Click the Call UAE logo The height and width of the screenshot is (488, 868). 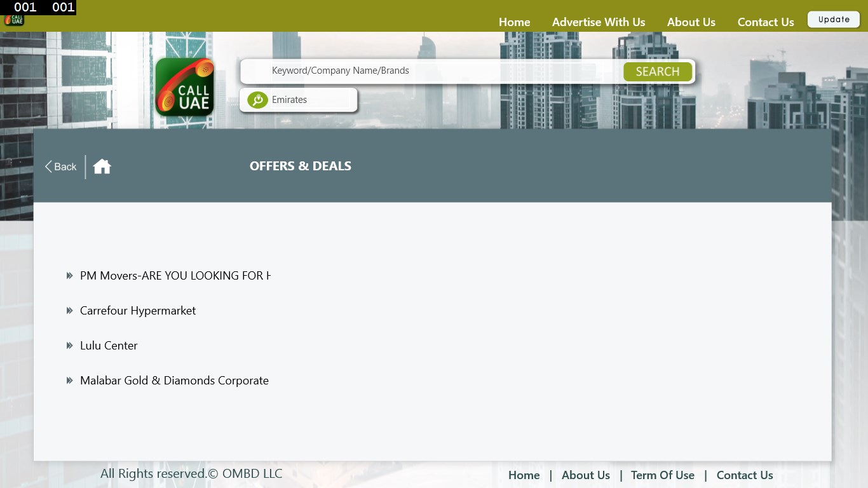[x=184, y=87]
